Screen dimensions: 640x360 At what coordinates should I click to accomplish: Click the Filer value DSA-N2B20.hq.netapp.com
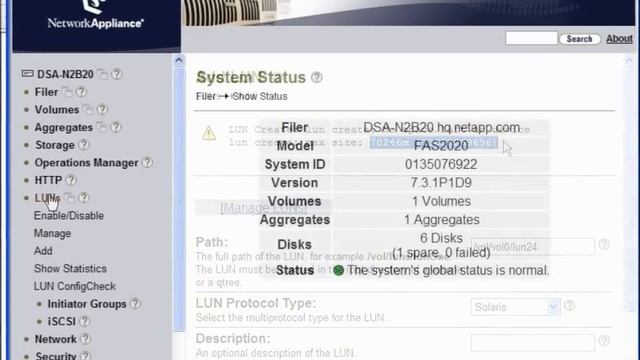(x=441, y=128)
